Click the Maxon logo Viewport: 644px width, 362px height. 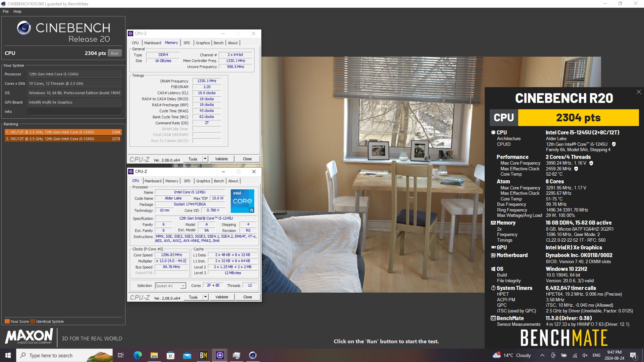(29, 336)
